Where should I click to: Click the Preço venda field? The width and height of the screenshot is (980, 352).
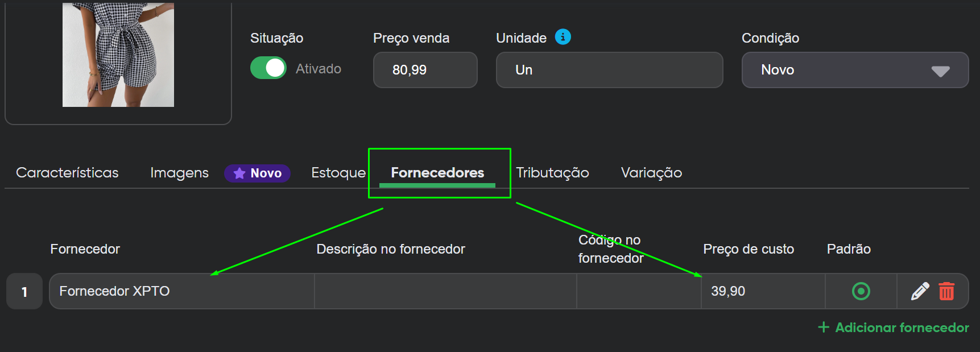click(x=425, y=70)
